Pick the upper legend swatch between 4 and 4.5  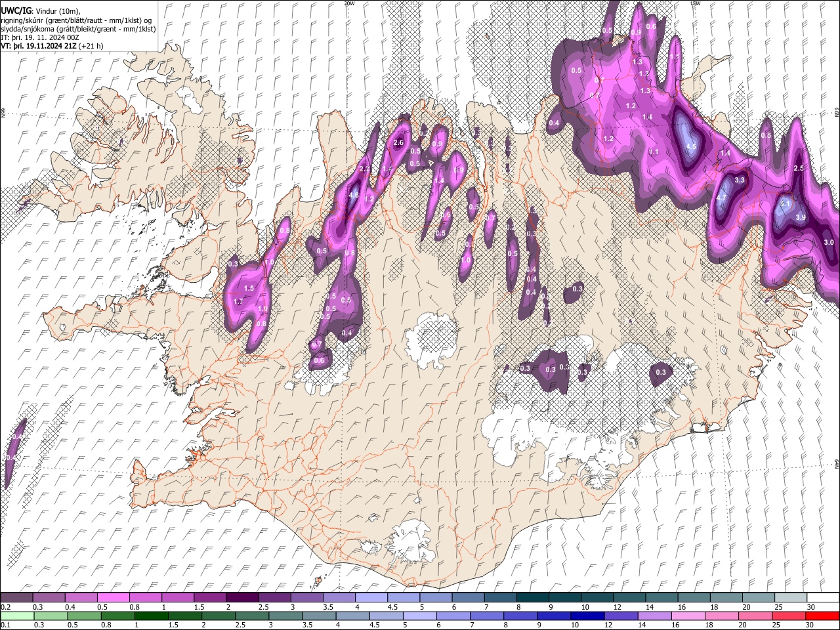point(371,597)
